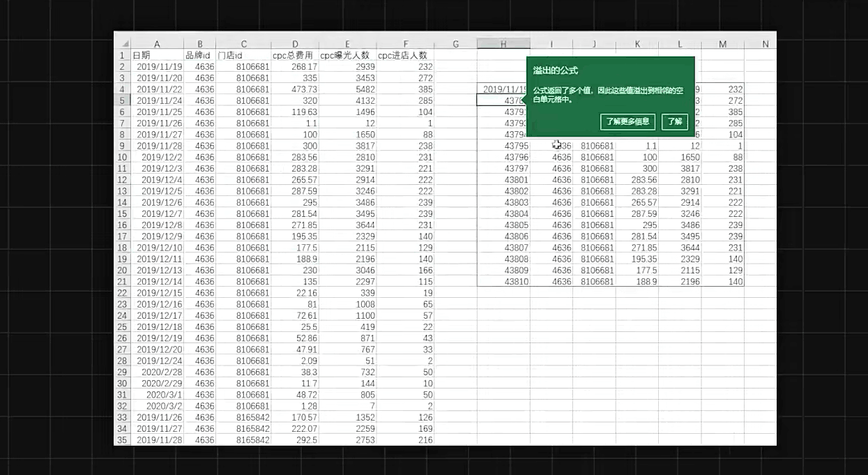Viewport: 868px width, 475px height.
Task: Click column M cell showing 232
Action: point(722,89)
